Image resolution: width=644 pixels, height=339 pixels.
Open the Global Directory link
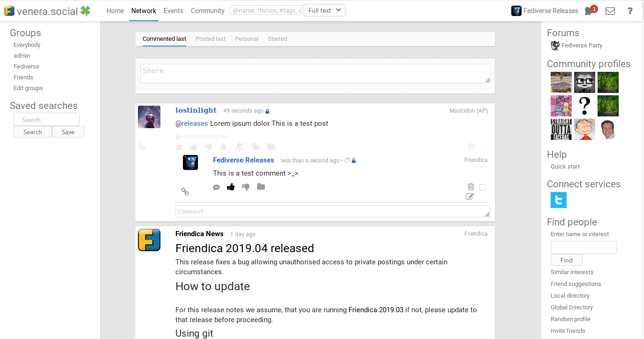(x=572, y=308)
